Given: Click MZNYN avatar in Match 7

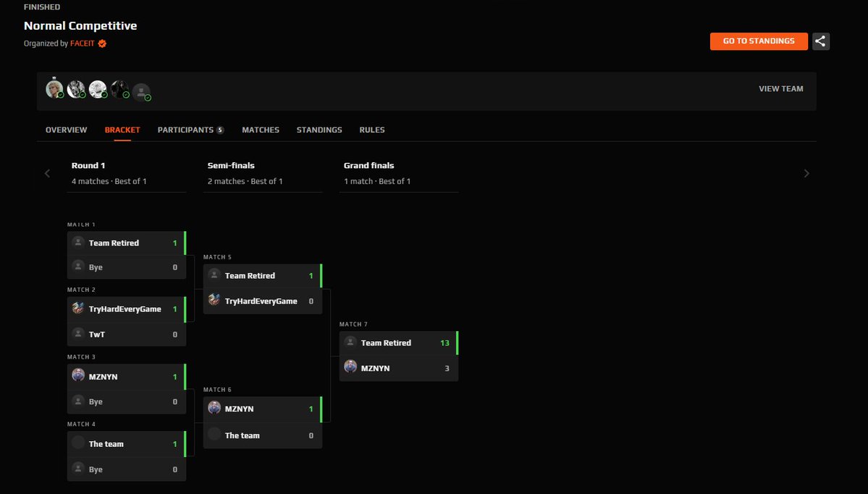Looking at the screenshot, I should click(x=350, y=367).
